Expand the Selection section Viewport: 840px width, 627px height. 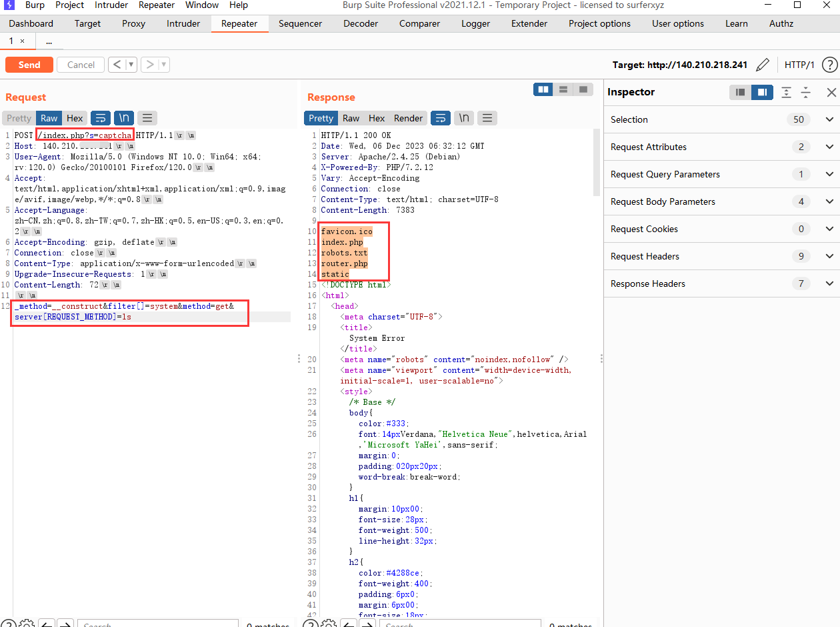point(829,119)
